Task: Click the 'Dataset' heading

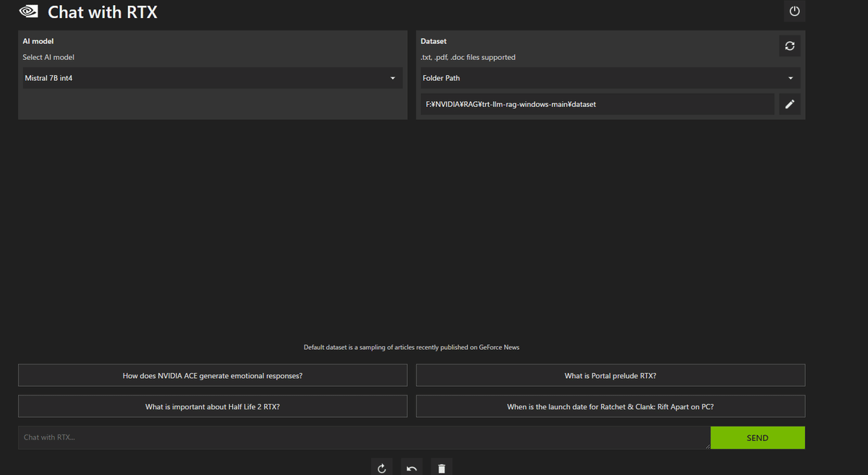Action: [433, 41]
